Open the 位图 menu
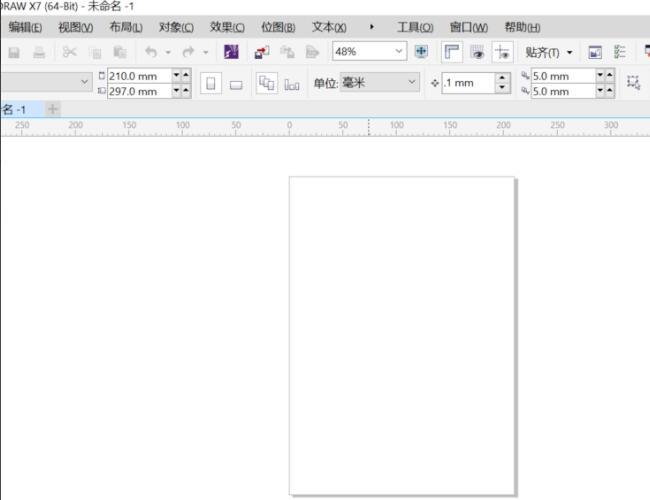The width and height of the screenshot is (650, 500). tap(278, 27)
